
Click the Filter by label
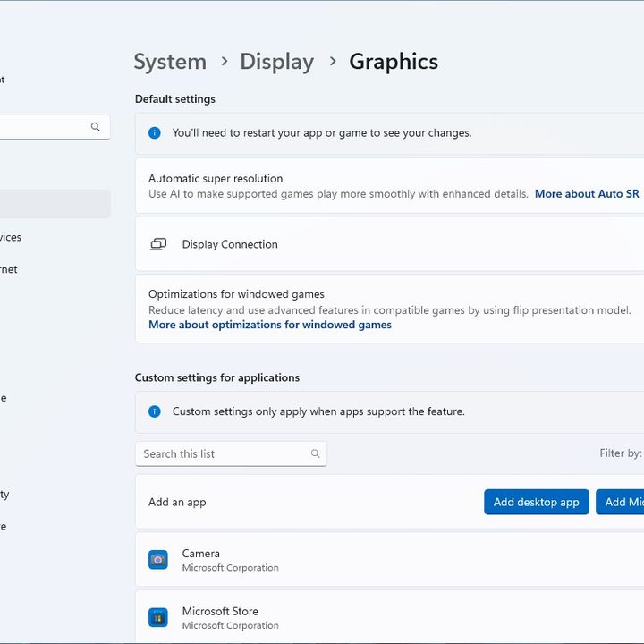(621, 453)
